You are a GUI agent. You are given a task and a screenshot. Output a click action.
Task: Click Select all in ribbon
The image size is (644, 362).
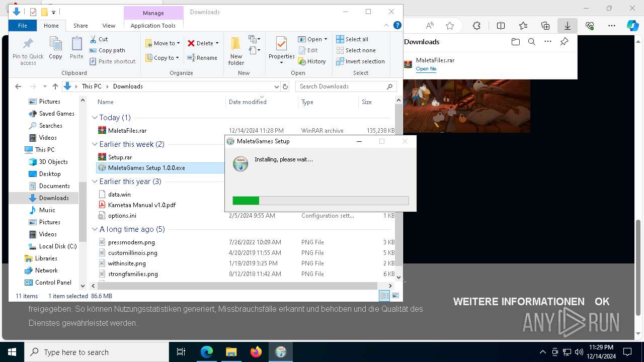pyautogui.click(x=352, y=39)
